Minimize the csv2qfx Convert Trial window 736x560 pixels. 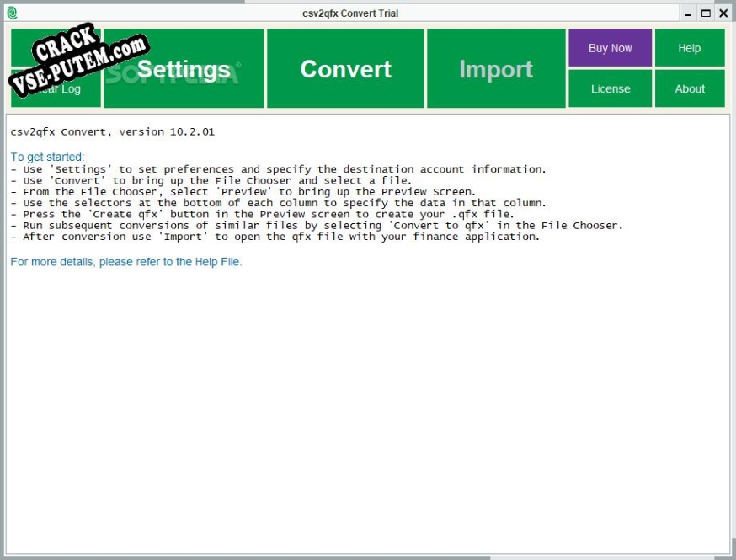[688, 13]
